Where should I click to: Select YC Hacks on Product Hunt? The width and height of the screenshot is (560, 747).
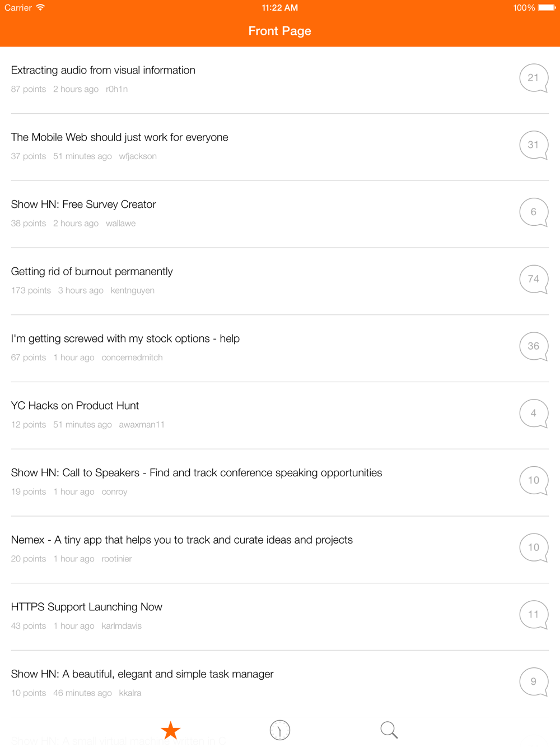click(75, 406)
